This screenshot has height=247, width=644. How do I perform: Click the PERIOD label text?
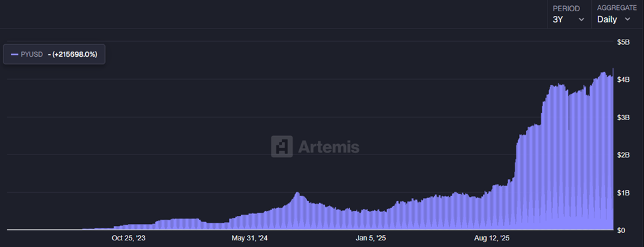coord(566,8)
